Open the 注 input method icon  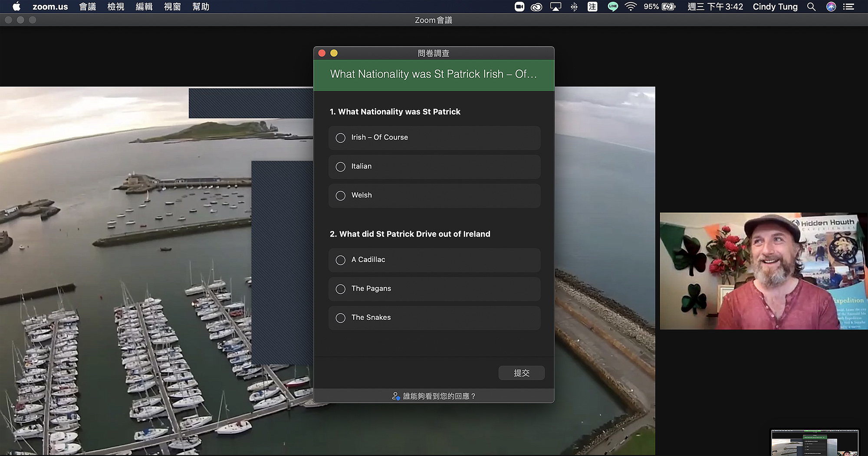pyautogui.click(x=592, y=7)
